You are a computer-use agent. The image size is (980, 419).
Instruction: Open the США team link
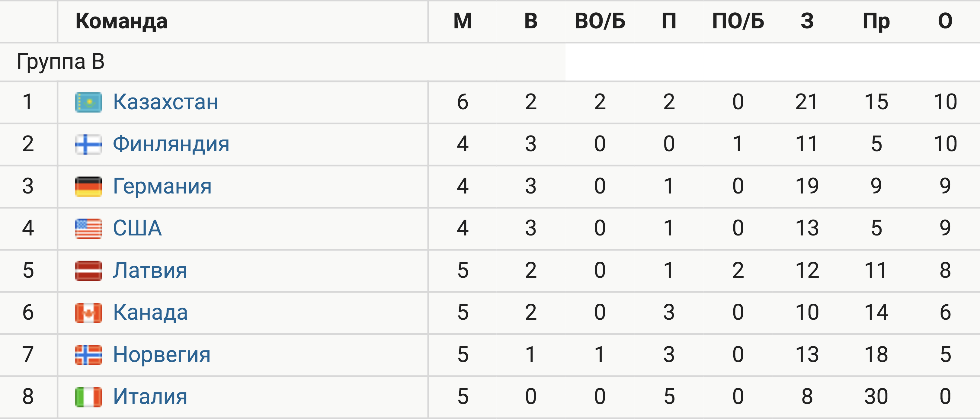137,228
